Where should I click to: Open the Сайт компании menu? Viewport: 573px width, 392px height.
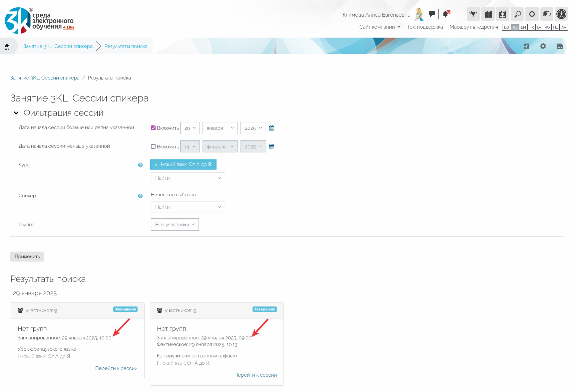coord(379,27)
